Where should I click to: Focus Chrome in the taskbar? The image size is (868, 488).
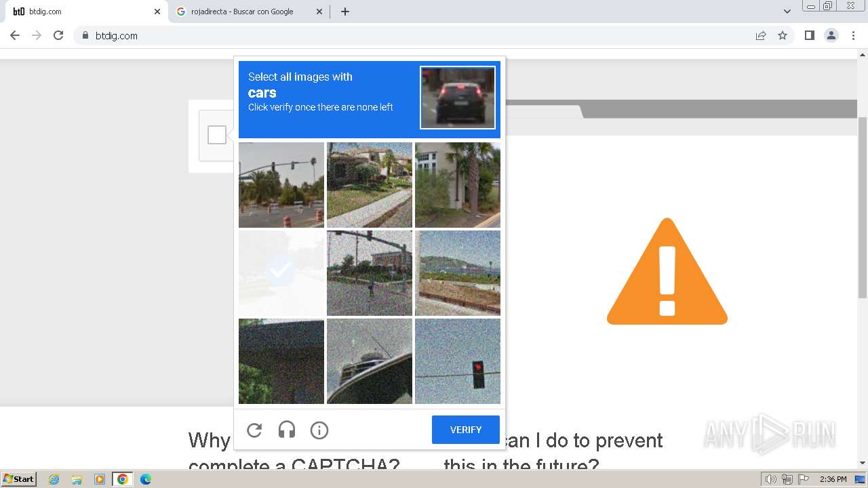tap(123, 479)
